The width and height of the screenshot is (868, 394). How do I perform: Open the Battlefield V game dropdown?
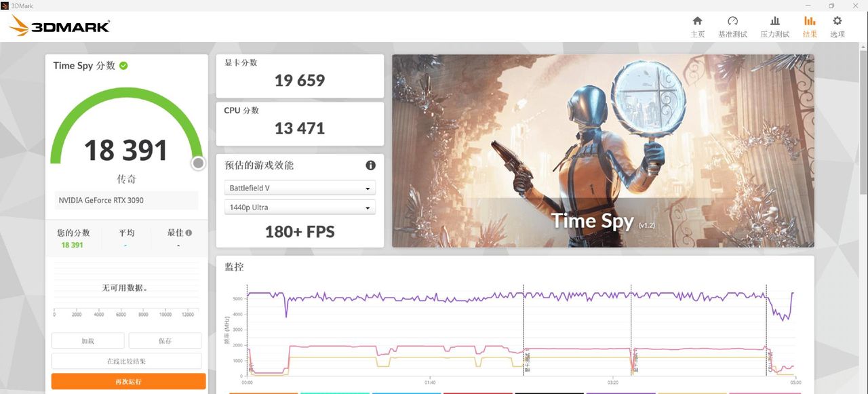pyautogui.click(x=299, y=188)
